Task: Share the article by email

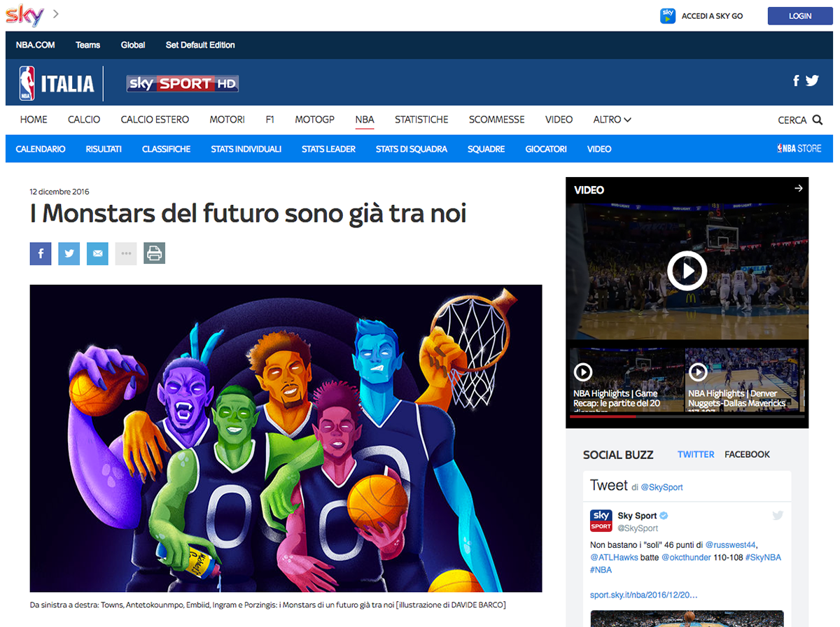Action: [x=97, y=254]
